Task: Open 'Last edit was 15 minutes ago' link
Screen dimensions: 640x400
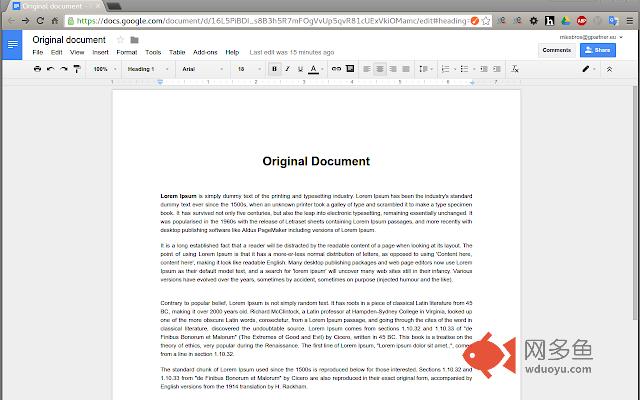Action: [x=292, y=52]
